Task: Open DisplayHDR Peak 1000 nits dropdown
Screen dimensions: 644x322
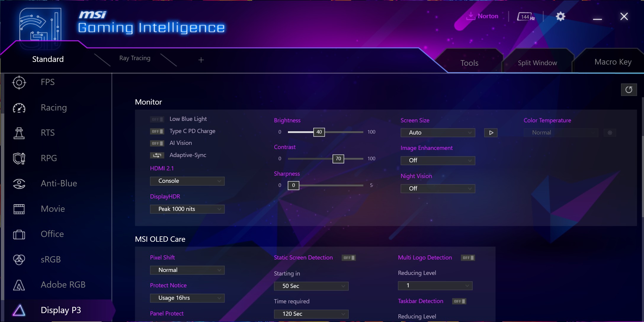Action: click(x=187, y=209)
